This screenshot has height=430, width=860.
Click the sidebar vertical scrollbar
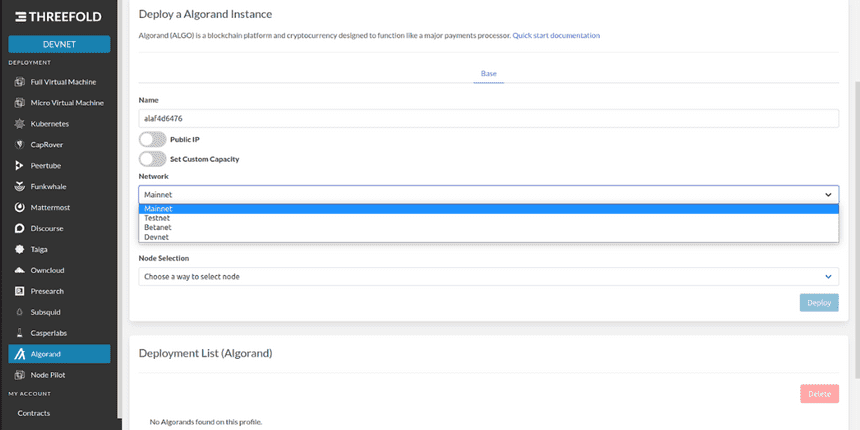[119, 208]
